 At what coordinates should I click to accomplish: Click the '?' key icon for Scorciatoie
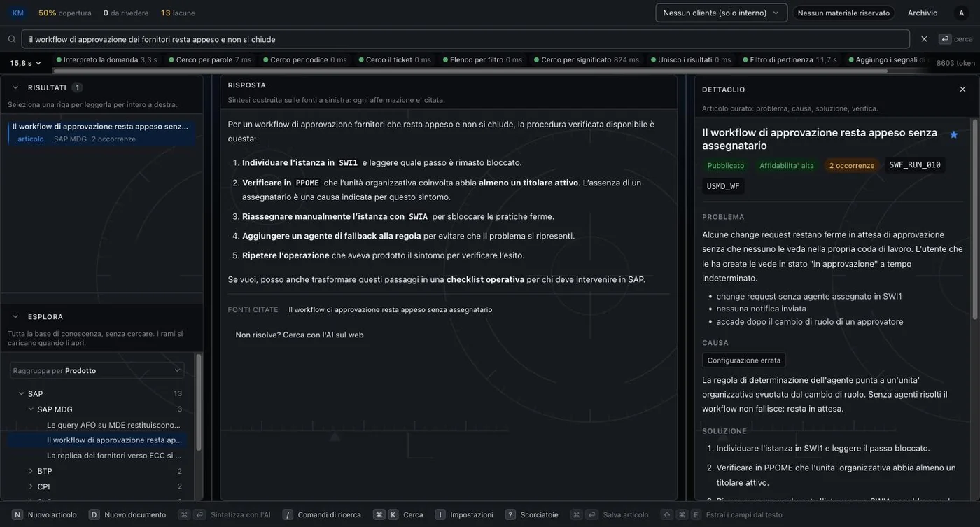click(510, 514)
